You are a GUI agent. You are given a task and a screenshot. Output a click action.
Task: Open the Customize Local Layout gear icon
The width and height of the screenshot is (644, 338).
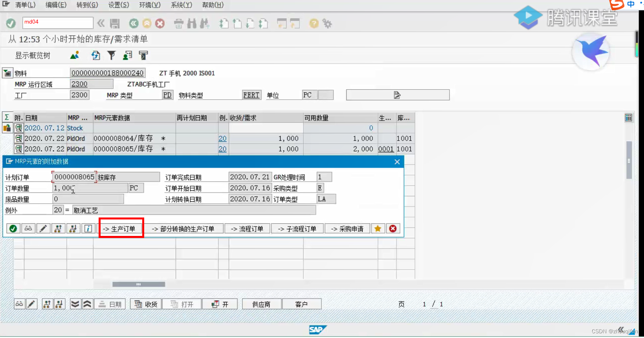tap(327, 24)
